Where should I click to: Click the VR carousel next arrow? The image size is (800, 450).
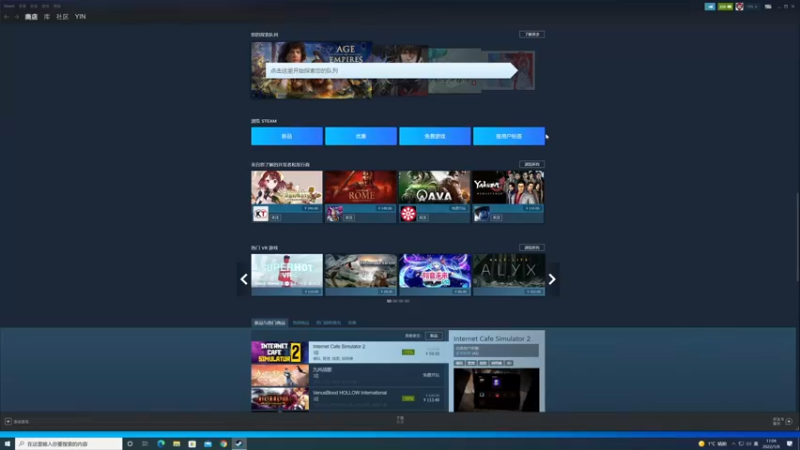552,279
